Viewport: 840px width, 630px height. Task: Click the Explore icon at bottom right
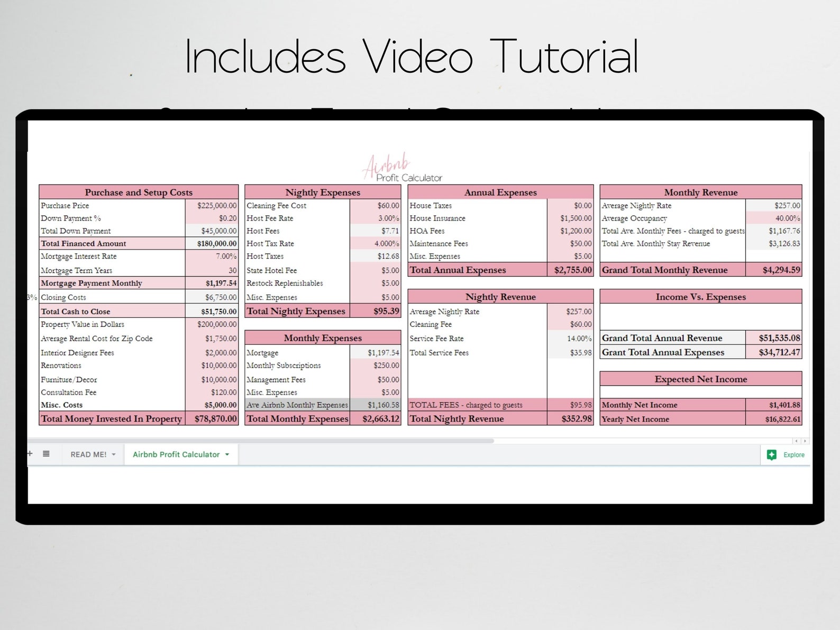tap(772, 455)
